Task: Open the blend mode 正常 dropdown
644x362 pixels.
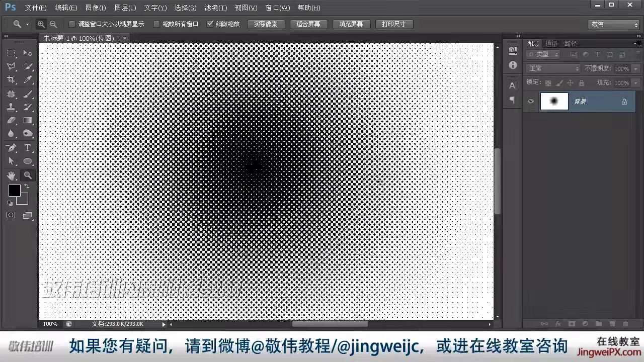Action: point(553,68)
